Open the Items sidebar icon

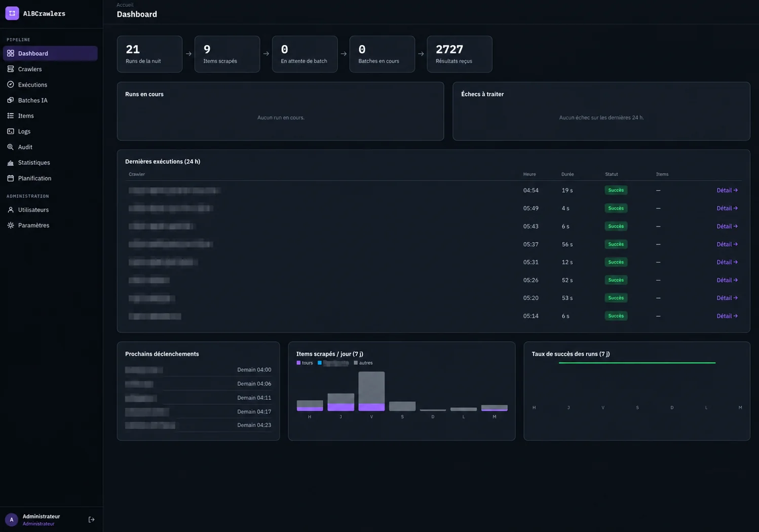[11, 116]
